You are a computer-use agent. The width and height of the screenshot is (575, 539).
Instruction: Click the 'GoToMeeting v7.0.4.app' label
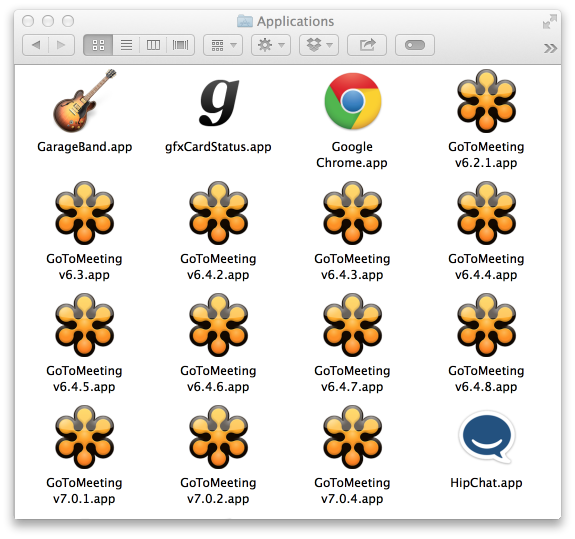point(352,491)
